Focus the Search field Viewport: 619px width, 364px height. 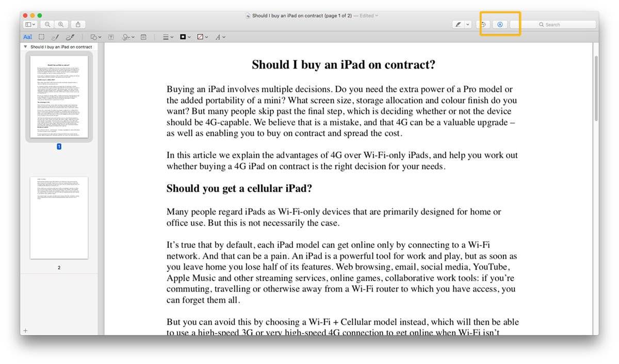(x=553, y=24)
